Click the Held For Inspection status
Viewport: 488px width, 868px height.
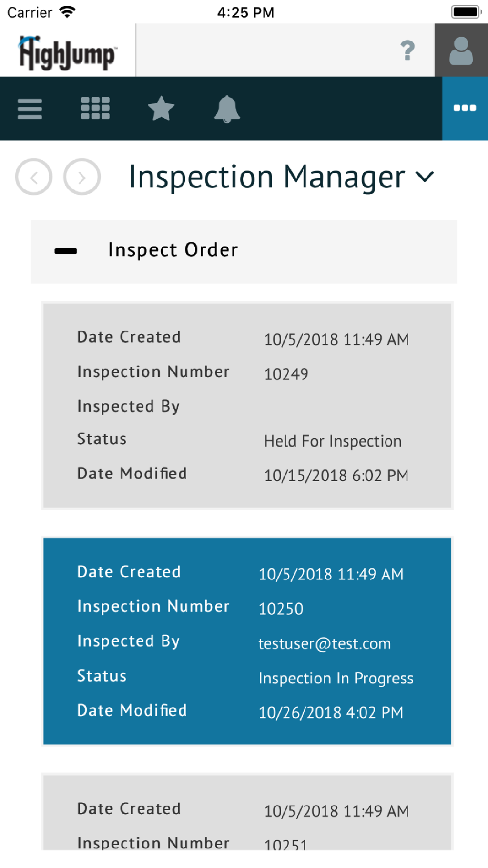coord(333,441)
